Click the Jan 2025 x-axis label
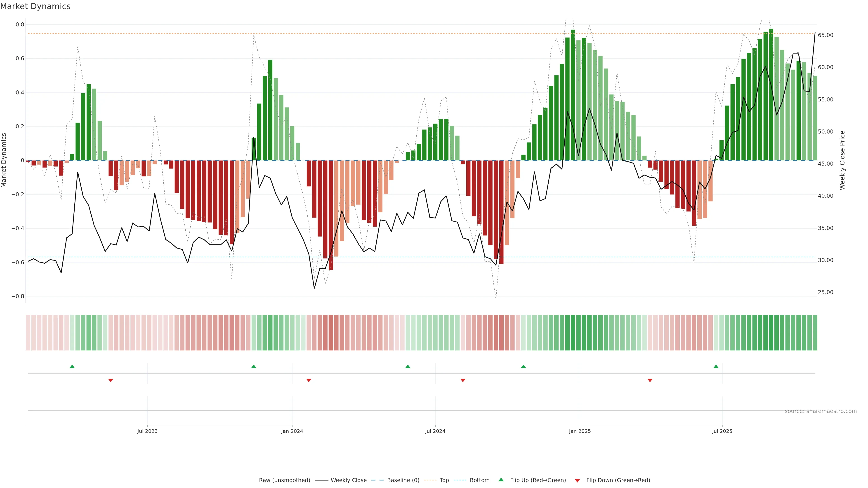This screenshot has height=488, width=868. pos(580,431)
